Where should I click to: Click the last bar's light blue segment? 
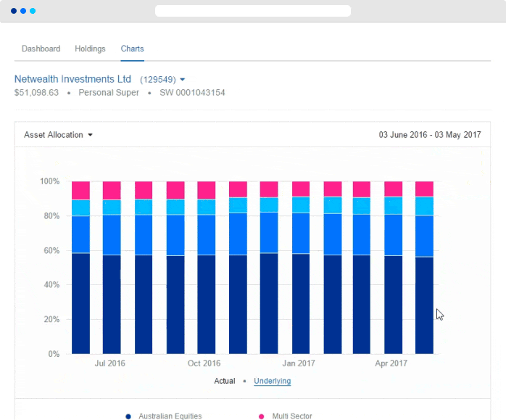[x=424, y=206]
